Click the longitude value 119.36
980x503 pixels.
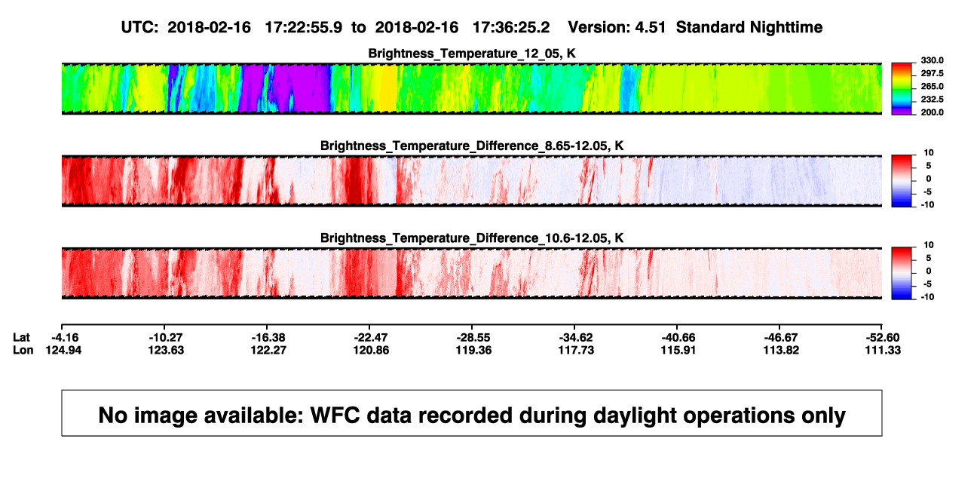(x=474, y=350)
